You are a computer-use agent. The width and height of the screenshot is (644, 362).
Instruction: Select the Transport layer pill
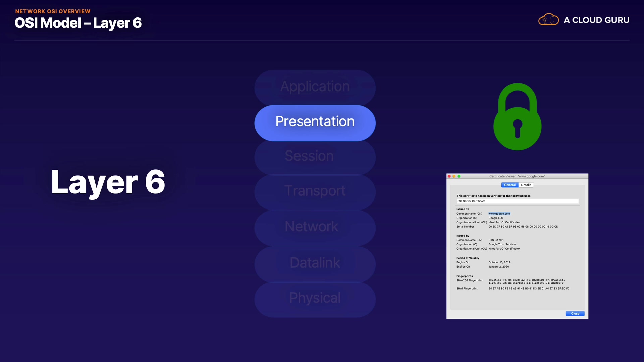click(x=315, y=192)
